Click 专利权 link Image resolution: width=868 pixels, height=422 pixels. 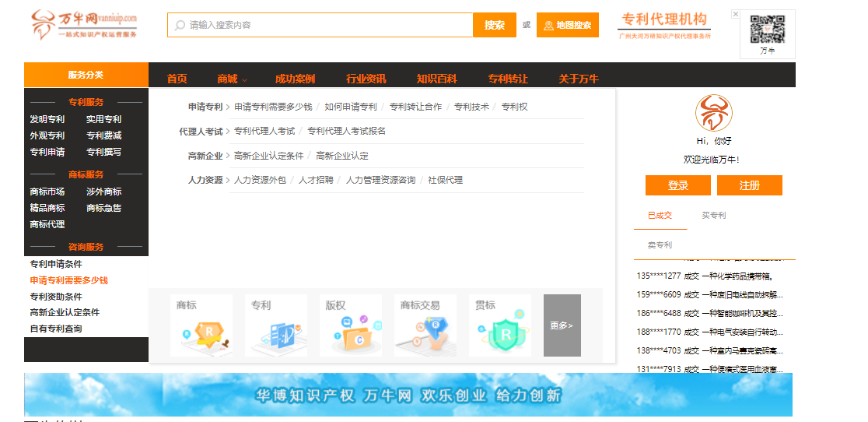tap(515, 107)
